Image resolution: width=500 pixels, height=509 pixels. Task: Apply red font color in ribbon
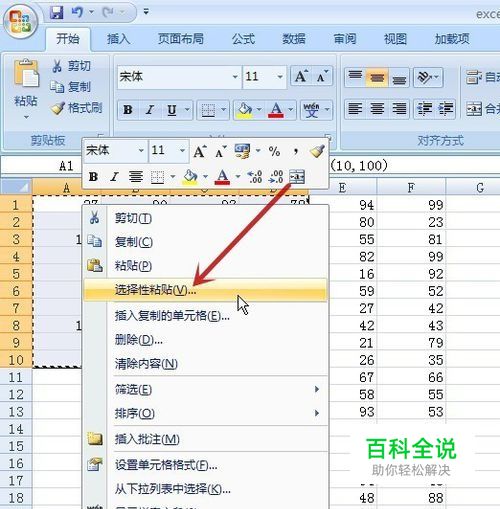click(x=276, y=110)
